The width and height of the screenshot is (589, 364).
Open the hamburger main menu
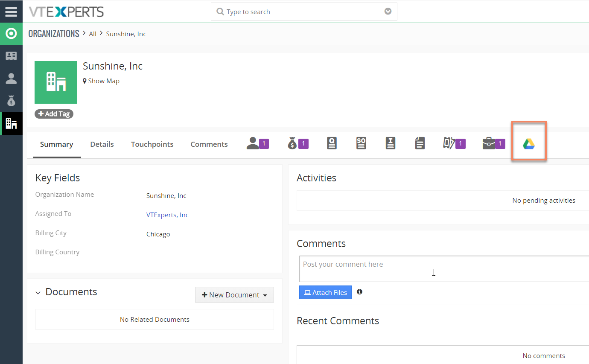[x=11, y=12]
